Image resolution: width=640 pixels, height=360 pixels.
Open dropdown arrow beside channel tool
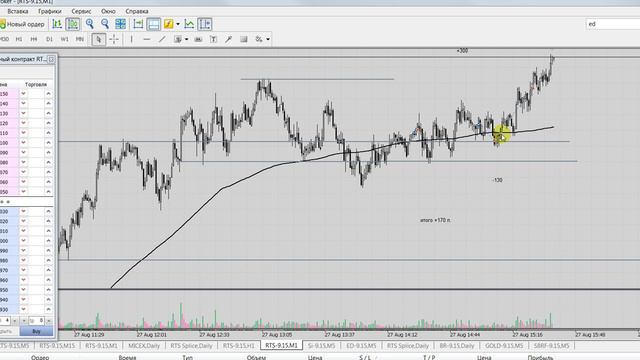point(187,39)
